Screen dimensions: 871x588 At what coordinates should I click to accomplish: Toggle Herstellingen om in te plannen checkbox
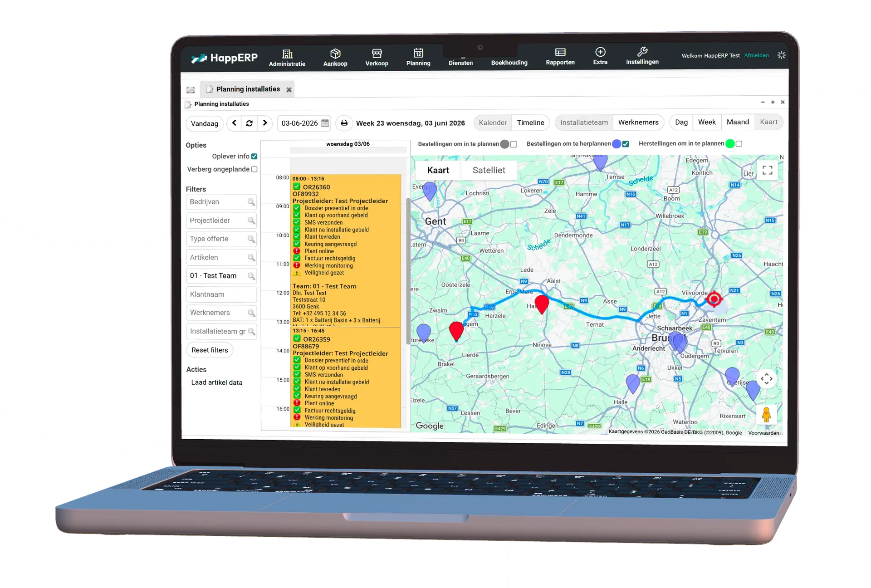(739, 143)
